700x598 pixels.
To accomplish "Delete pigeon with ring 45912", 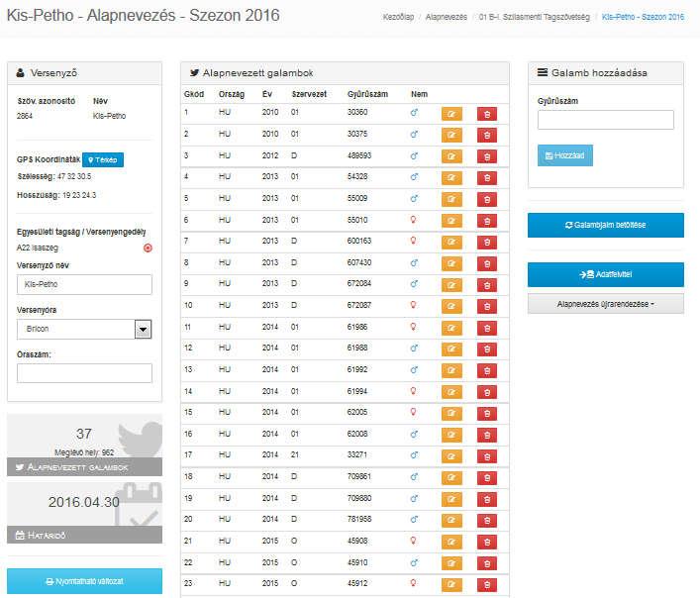I will (x=486, y=584).
